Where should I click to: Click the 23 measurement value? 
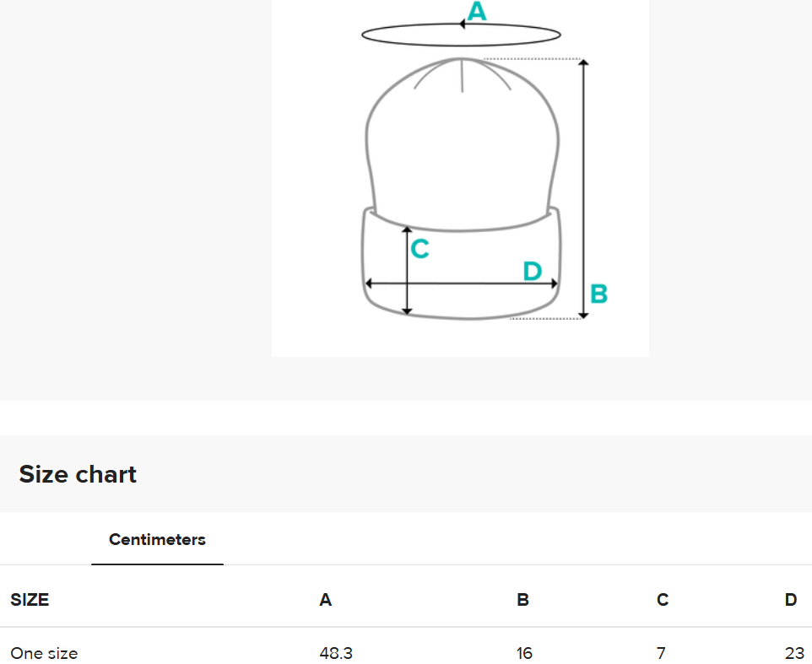coord(794,653)
